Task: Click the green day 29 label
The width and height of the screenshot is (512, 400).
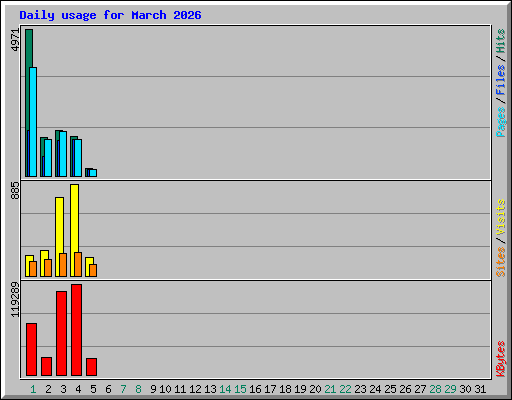Action: pyautogui.click(x=450, y=389)
